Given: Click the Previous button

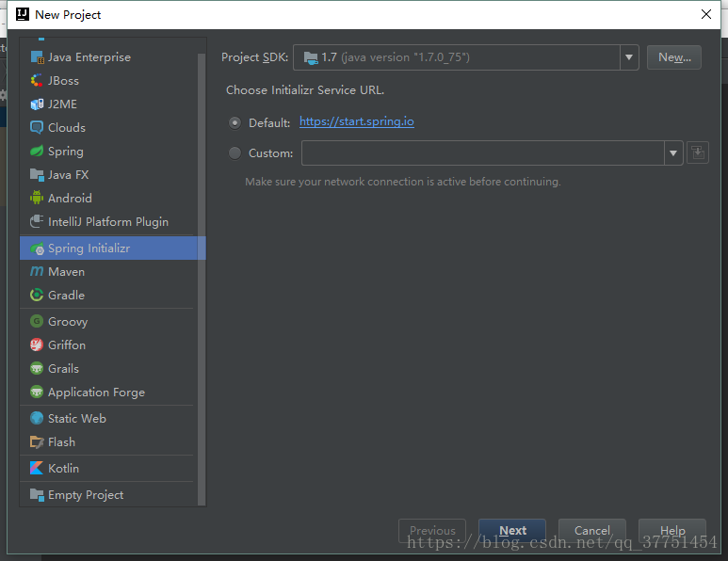Looking at the screenshot, I should point(432,530).
